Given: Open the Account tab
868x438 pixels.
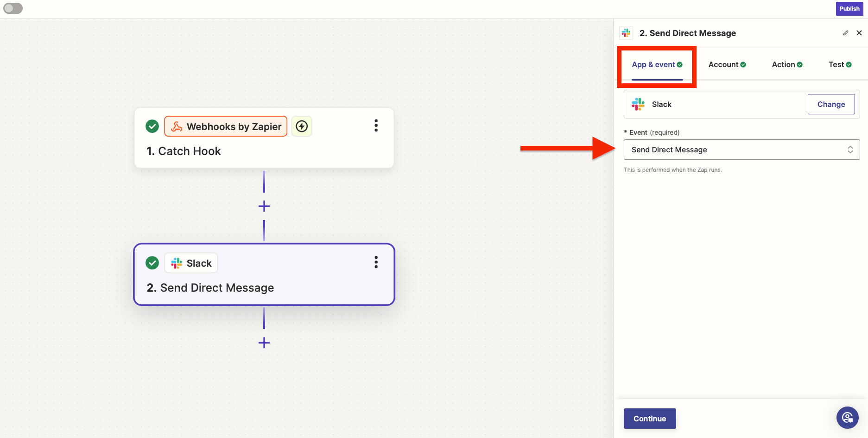Looking at the screenshot, I should pyautogui.click(x=727, y=65).
